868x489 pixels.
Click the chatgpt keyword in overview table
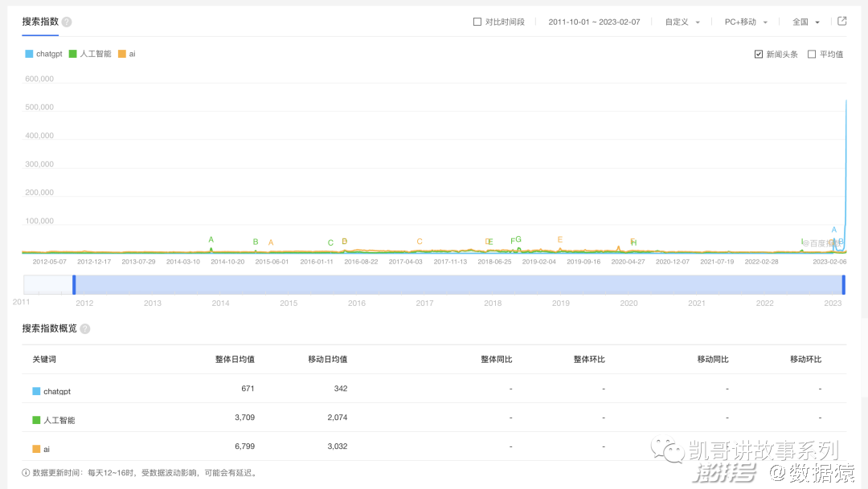(57, 391)
